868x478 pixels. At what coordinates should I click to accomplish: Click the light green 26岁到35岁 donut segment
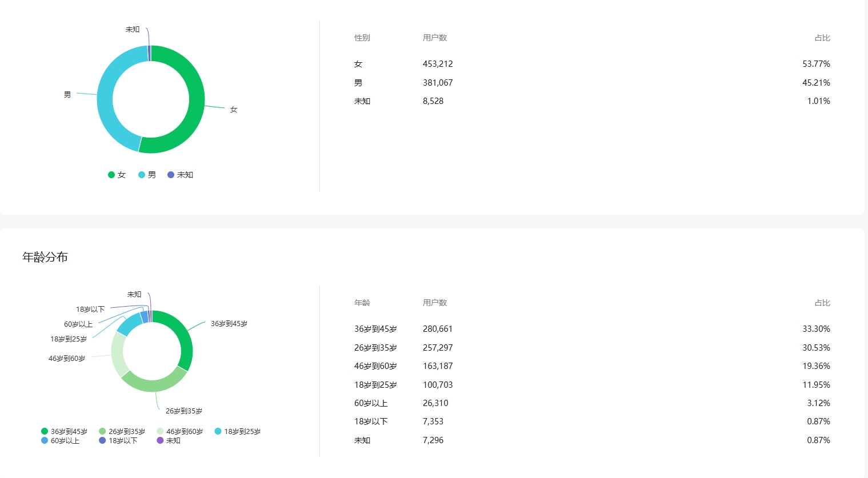[x=154, y=381]
